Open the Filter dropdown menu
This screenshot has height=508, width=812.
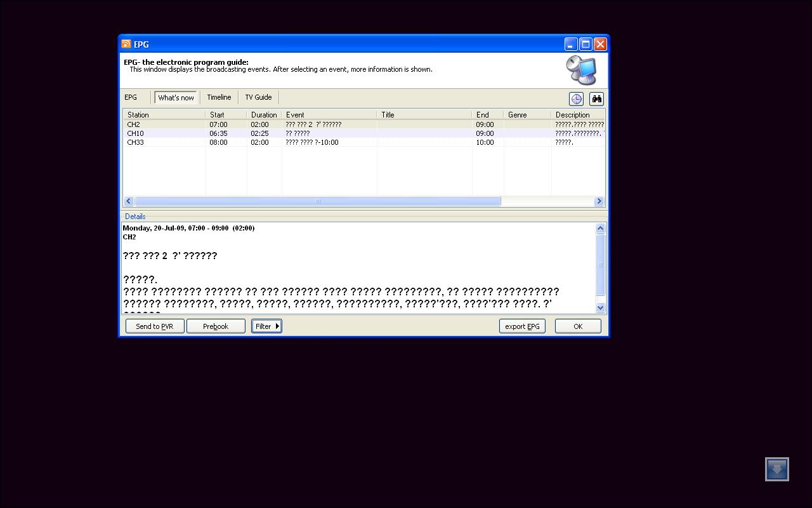tap(266, 326)
